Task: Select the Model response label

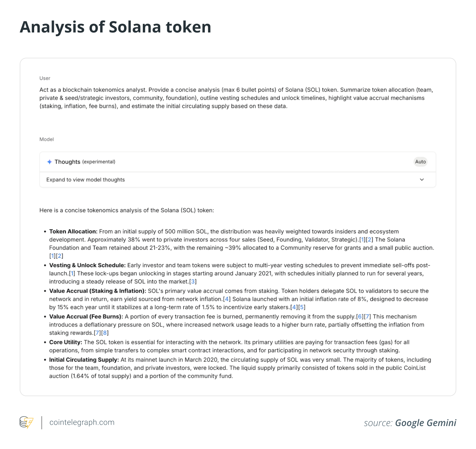Action: (47, 139)
